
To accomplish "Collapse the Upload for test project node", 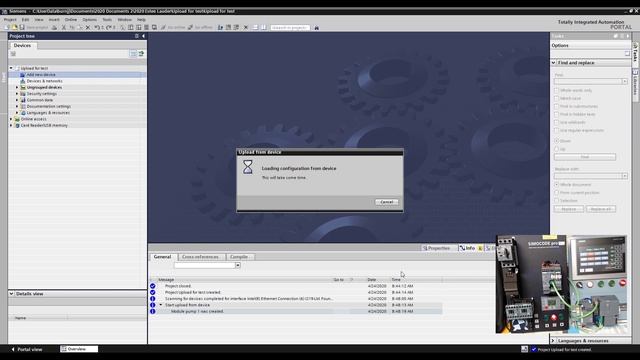I will [11, 68].
